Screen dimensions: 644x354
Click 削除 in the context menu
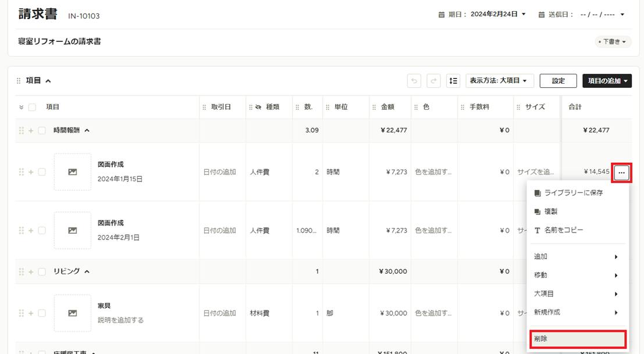point(578,339)
